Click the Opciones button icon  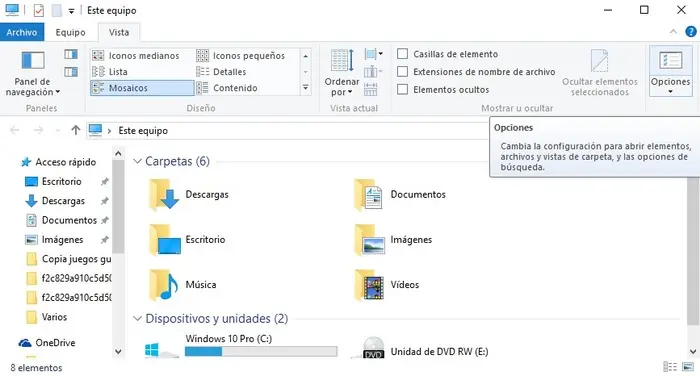(671, 60)
